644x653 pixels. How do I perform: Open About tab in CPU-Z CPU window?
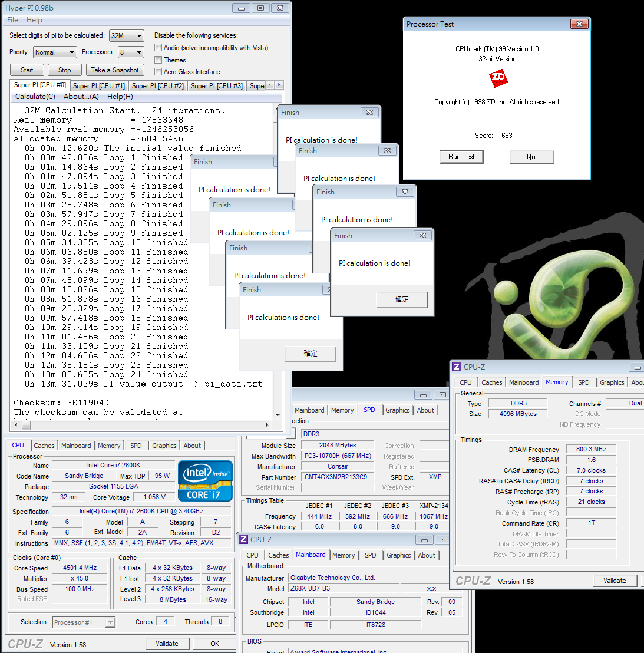click(x=192, y=446)
